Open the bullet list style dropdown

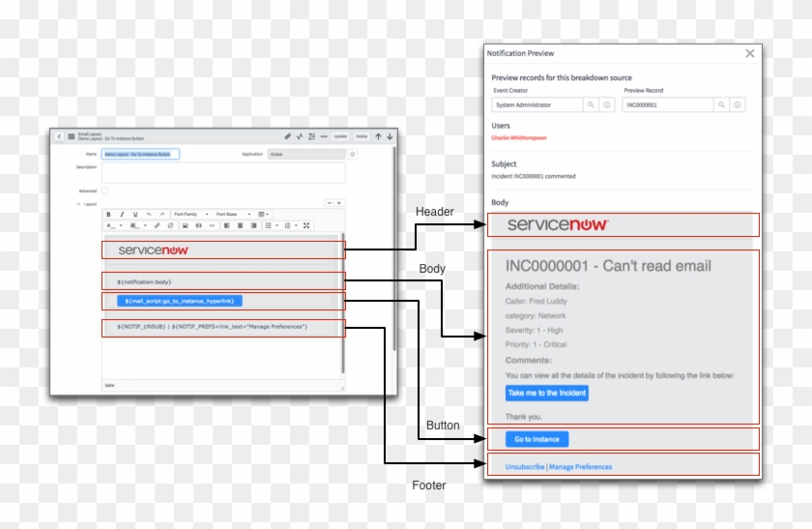(x=277, y=225)
